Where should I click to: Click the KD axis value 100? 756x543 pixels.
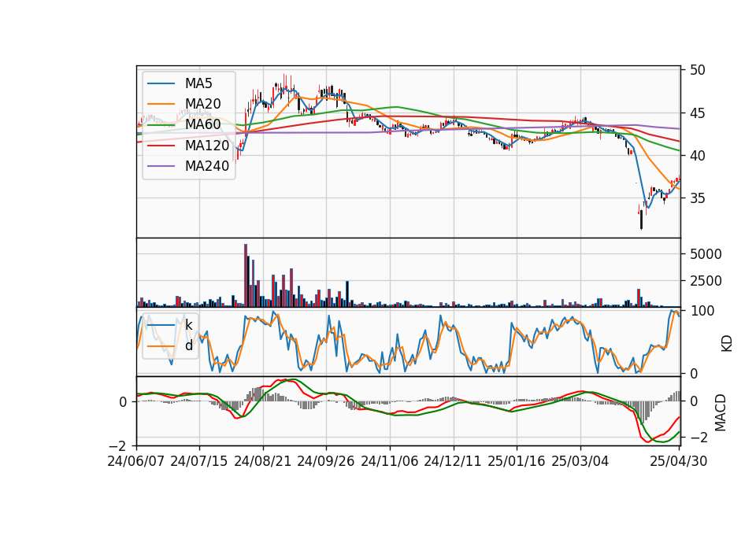(x=702, y=311)
